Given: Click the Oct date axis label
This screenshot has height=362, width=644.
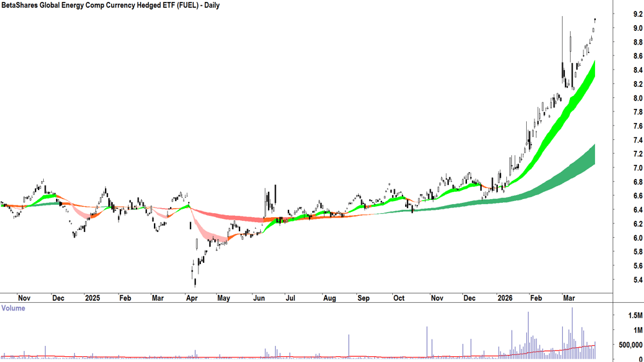Looking at the screenshot, I should coord(399,298).
